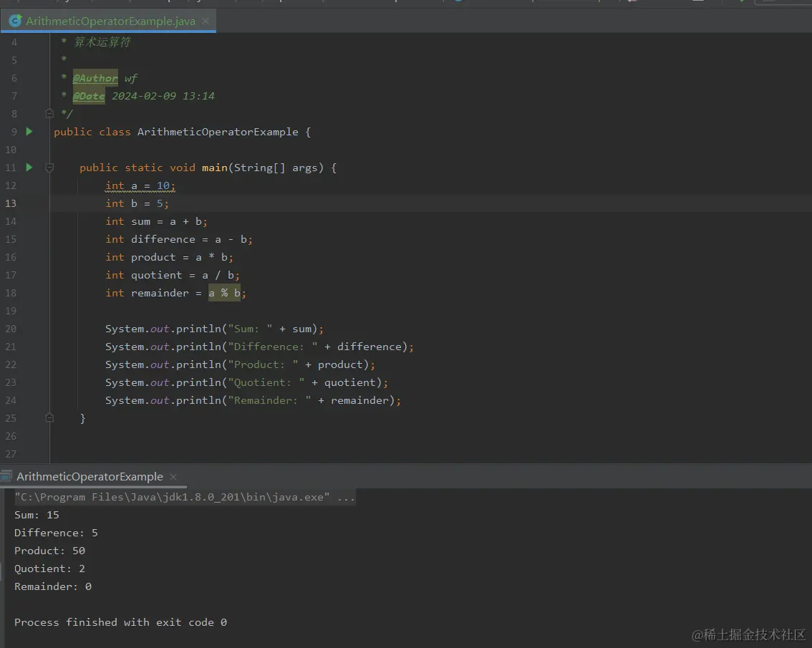Click Java class icon on editor tab
The width and height of the screenshot is (812, 648).
pos(15,21)
